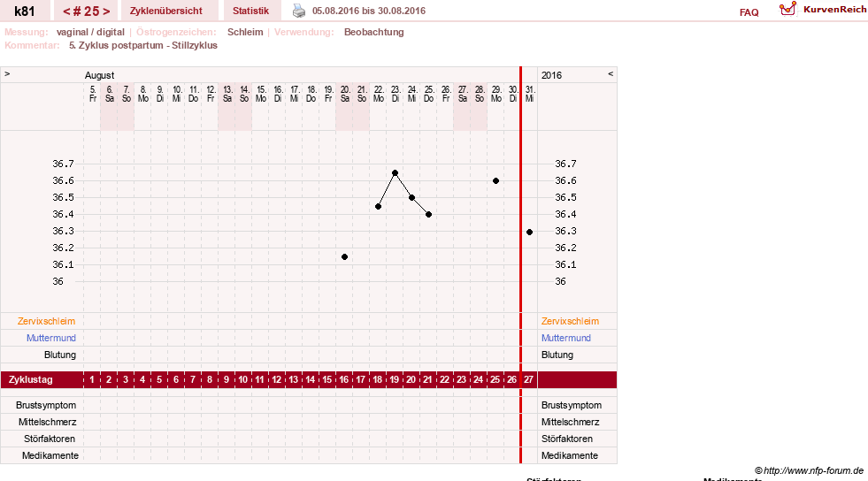Go to the previous cycle arrow before #25

[x=66, y=11]
